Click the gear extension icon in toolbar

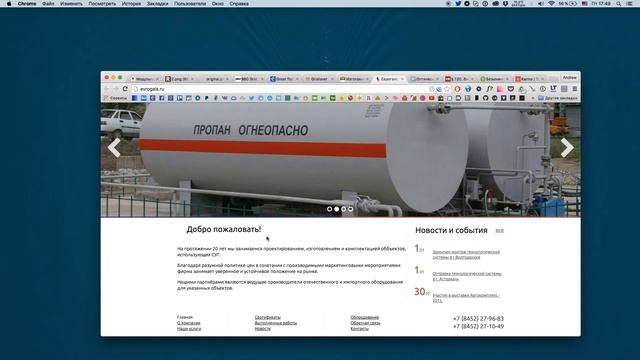coord(479,89)
